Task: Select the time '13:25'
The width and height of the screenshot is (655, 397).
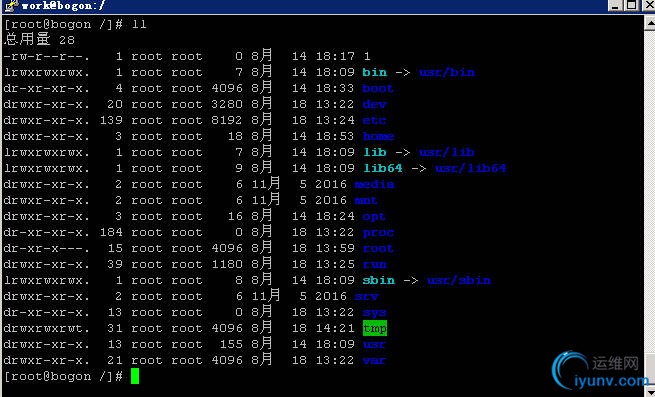Action: point(335,264)
